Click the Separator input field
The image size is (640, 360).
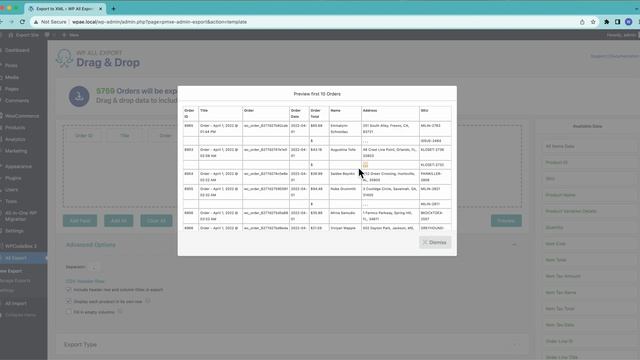click(x=93, y=267)
